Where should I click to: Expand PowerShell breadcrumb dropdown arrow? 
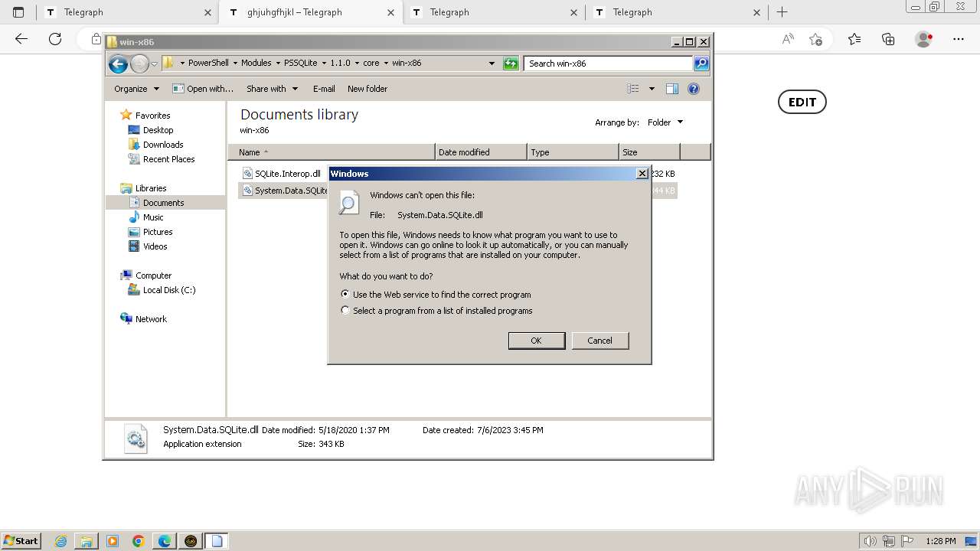(235, 64)
